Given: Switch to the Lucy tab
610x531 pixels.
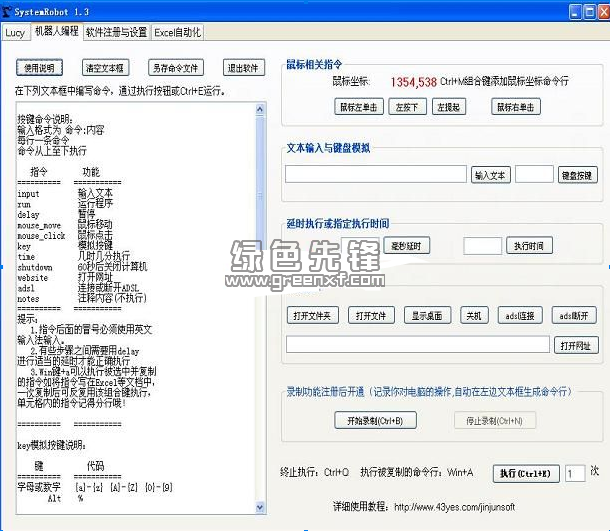Looking at the screenshot, I should (x=15, y=32).
